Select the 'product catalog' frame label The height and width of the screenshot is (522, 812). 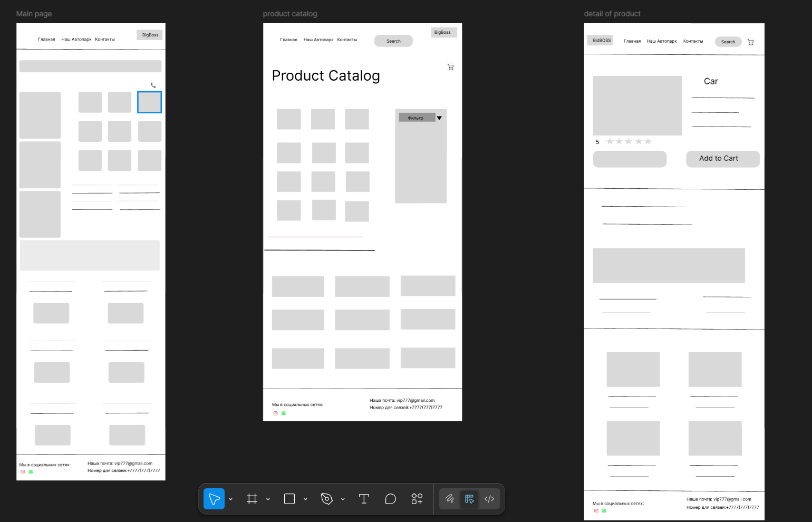pos(290,14)
